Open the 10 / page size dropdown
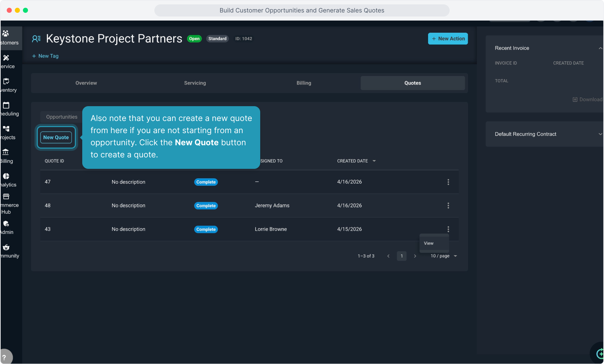This screenshot has width=604, height=364. 444,256
